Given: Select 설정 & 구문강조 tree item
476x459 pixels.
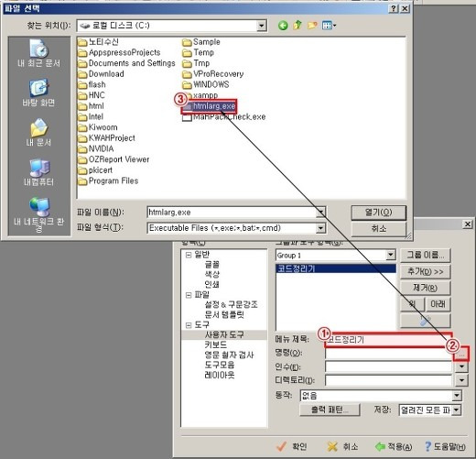Looking at the screenshot, I should [x=232, y=304].
